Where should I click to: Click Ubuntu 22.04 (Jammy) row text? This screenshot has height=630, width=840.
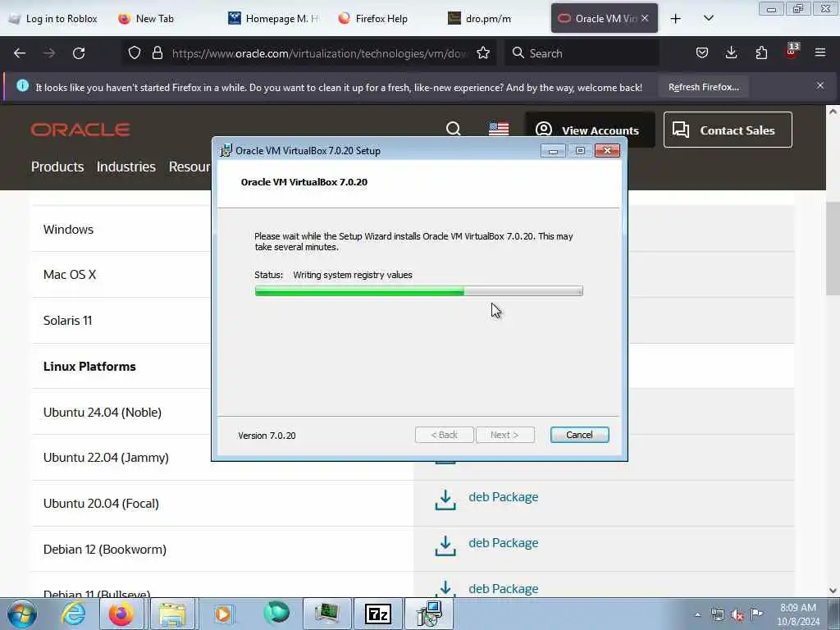pyautogui.click(x=106, y=458)
